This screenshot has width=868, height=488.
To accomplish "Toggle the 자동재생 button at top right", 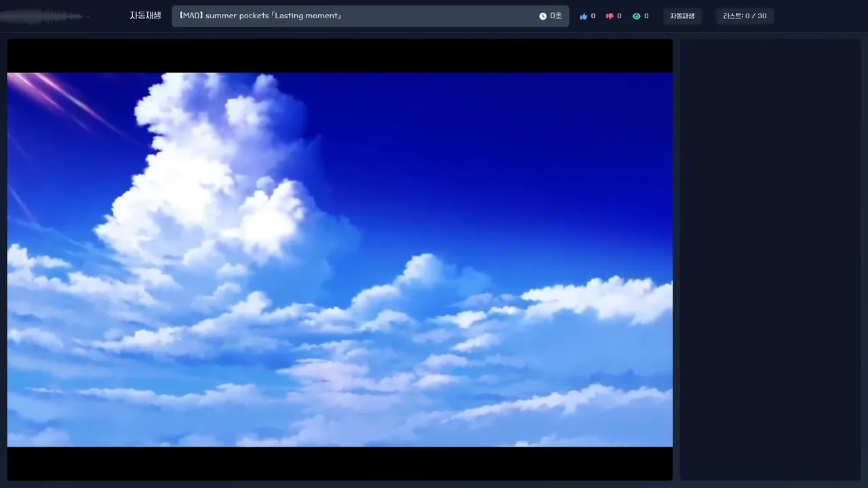I will (682, 16).
